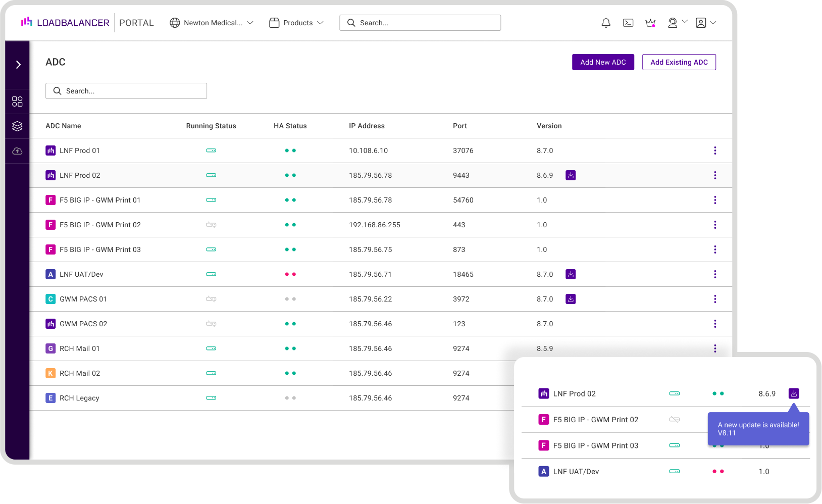Screen dimensions: 822x504
Task: Click the purple G icon of RCH Mail 01
Action: click(50, 348)
